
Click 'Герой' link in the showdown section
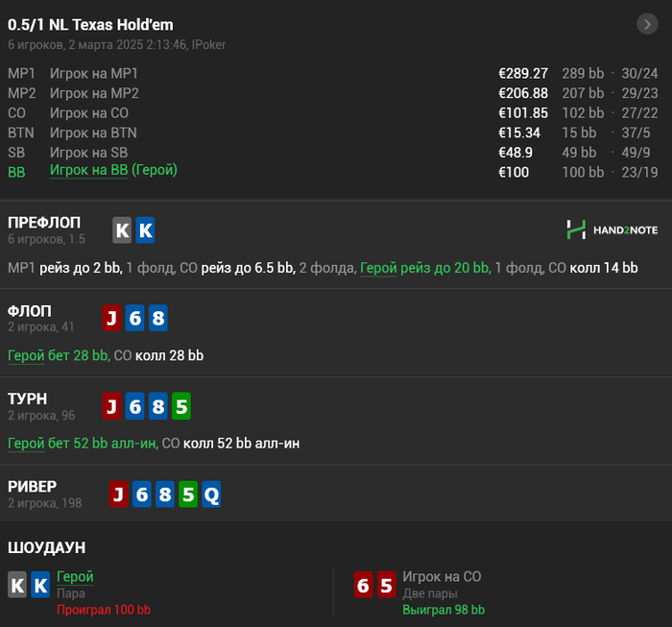[x=75, y=577]
